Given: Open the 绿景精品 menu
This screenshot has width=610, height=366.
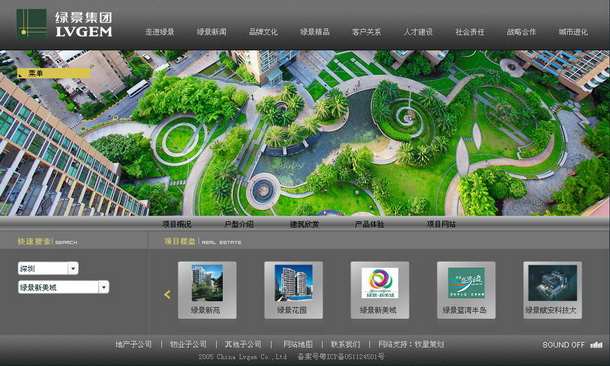Looking at the screenshot, I should point(315,32).
